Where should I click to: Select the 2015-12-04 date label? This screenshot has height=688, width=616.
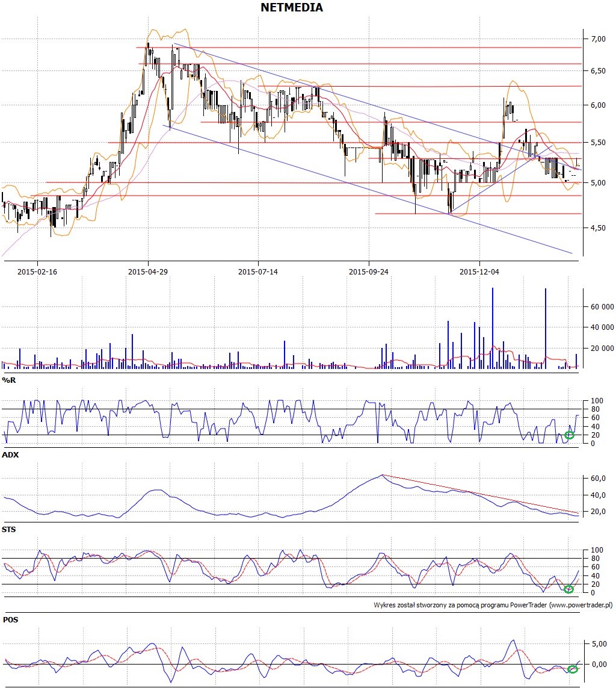tap(479, 271)
